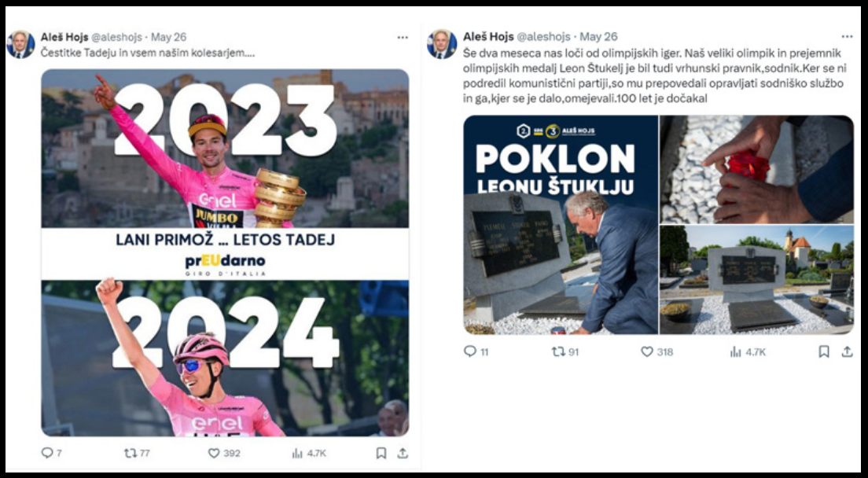Viewport: 868px width, 478px height.
Task: Open the Poklon Leonu Štuklju image
Action: [560, 225]
